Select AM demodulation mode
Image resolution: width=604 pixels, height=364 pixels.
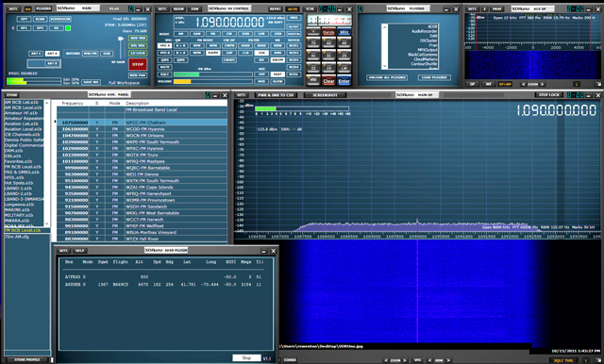[180, 34]
